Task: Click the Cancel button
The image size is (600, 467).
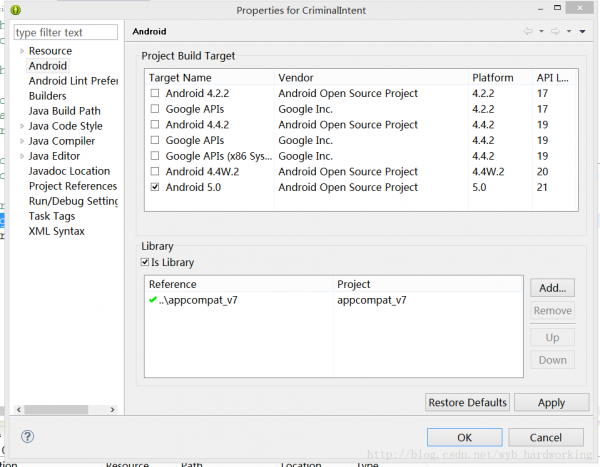Action: pyautogui.click(x=546, y=437)
